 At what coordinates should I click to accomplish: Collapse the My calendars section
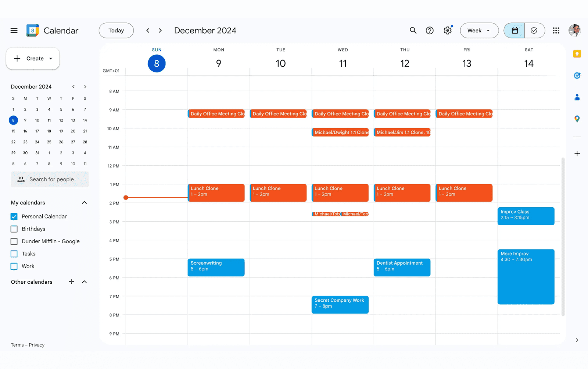84,203
